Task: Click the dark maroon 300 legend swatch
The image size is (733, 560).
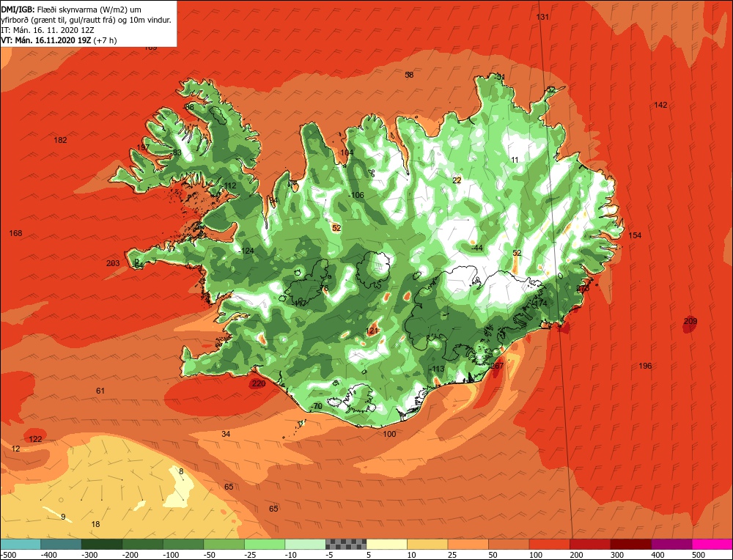Action: [x=631, y=544]
